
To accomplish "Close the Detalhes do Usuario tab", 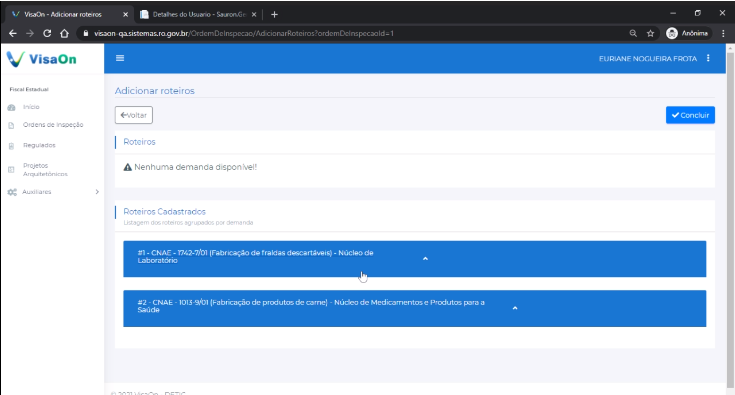I will 254,15.
